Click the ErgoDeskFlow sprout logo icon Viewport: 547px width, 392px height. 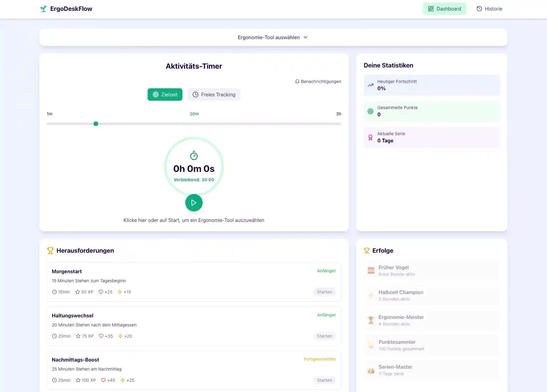tap(43, 9)
